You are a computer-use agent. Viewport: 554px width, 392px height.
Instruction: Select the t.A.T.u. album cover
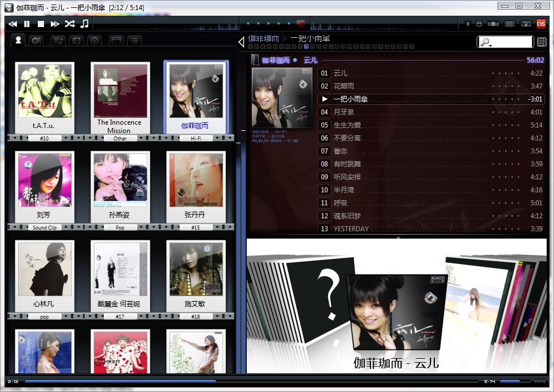tap(45, 91)
